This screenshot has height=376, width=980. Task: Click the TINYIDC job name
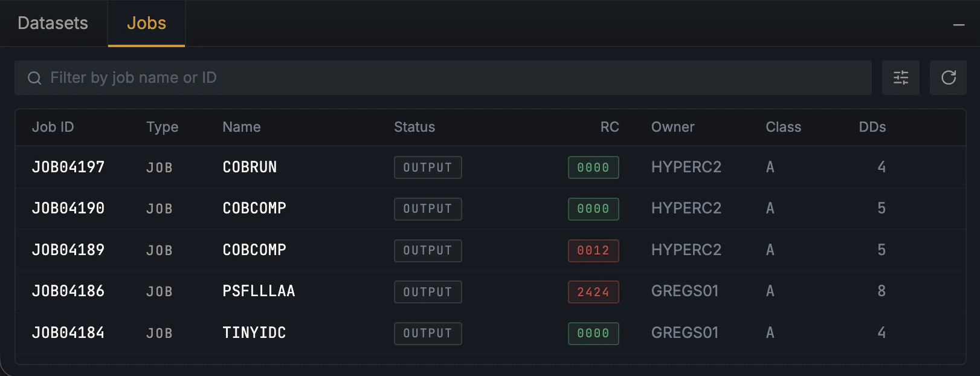point(254,333)
